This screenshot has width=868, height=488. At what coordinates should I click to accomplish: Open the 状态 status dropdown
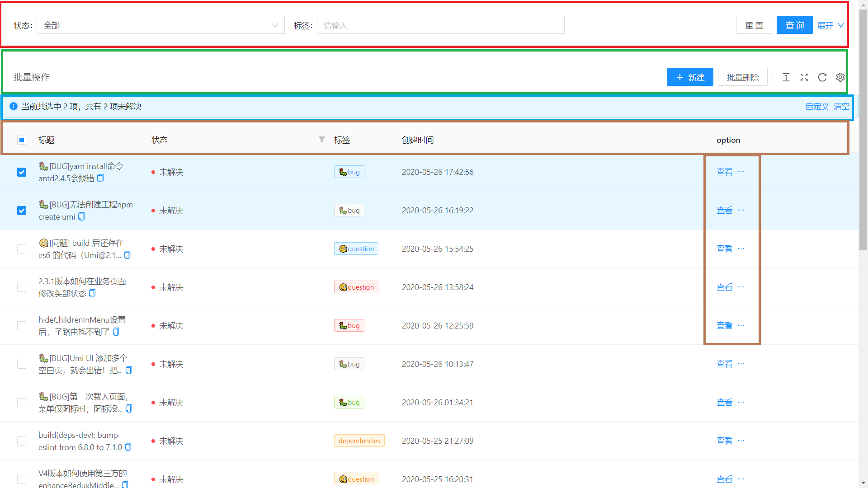pyautogui.click(x=160, y=25)
